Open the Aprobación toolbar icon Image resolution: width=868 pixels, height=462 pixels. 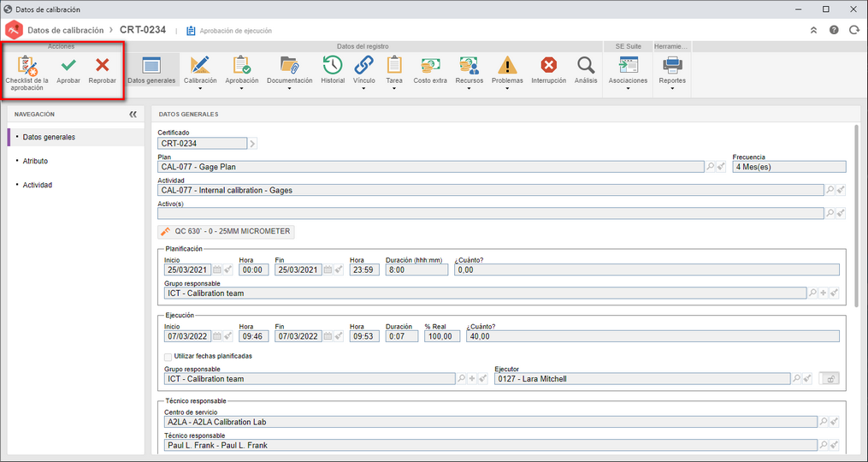pos(241,65)
